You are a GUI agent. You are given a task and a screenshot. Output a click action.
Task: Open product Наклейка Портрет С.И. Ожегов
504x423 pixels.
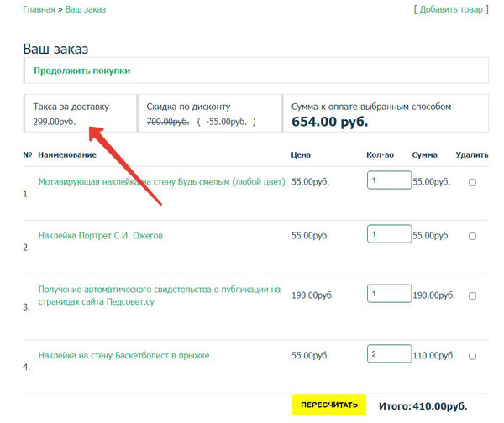(101, 236)
